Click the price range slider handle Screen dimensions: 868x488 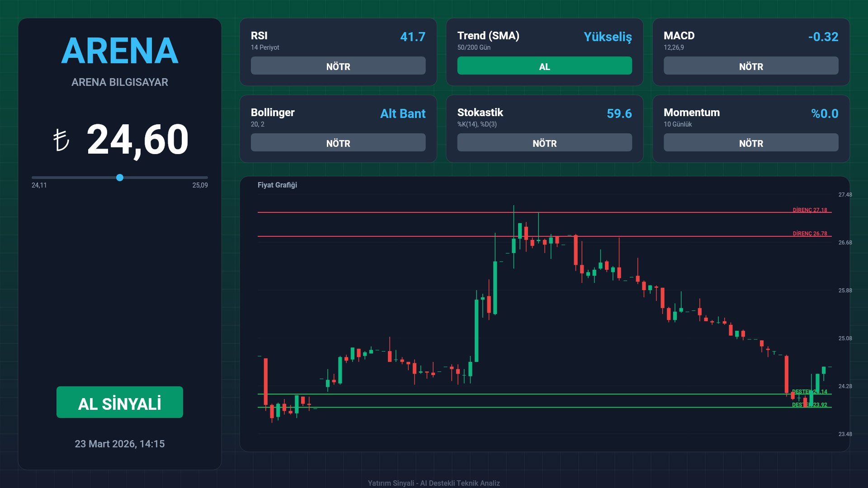pyautogui.click(x=120, y=178)
